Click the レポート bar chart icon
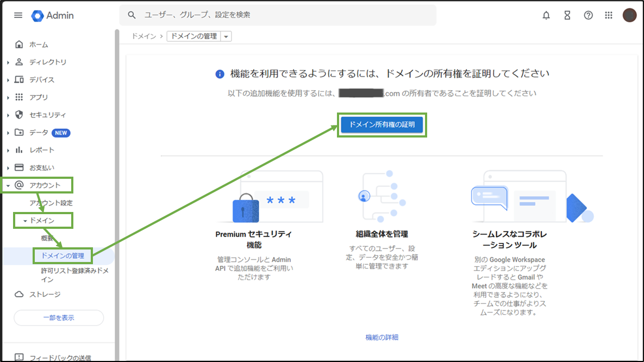The image size is (644, 362). coord(19,150)
